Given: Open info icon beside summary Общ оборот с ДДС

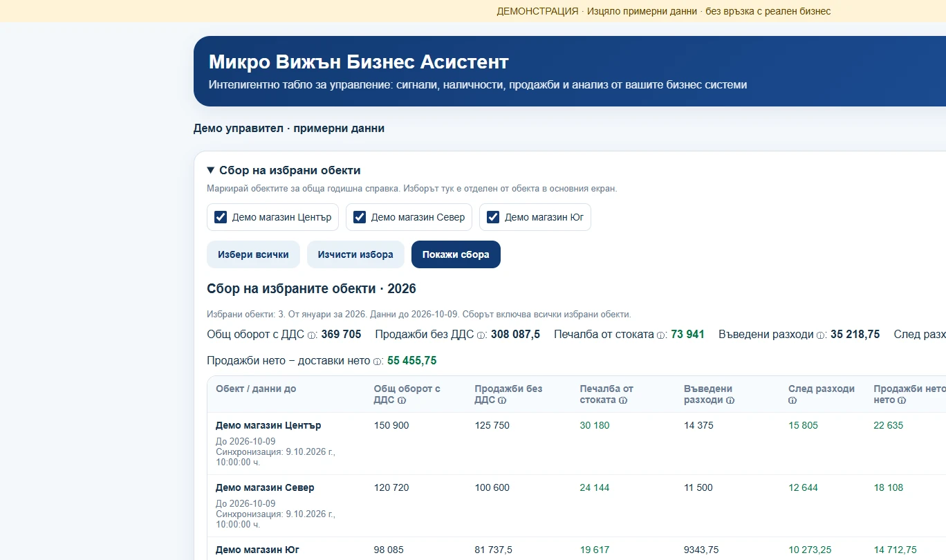Looking at the screenshot, I should coord(311,335).
